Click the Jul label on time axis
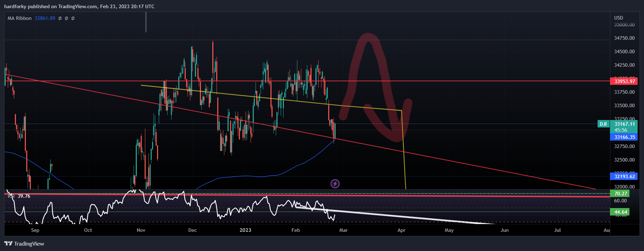Screen dimensions: 644x251 (x=558, y=230)
